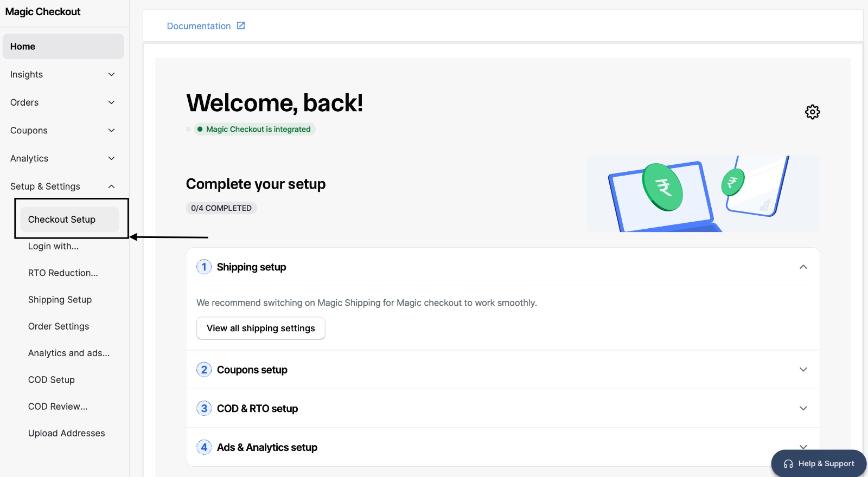Click the step 1 number badge
This screenshot has width=868, height=477.
(x=204, y=267)
